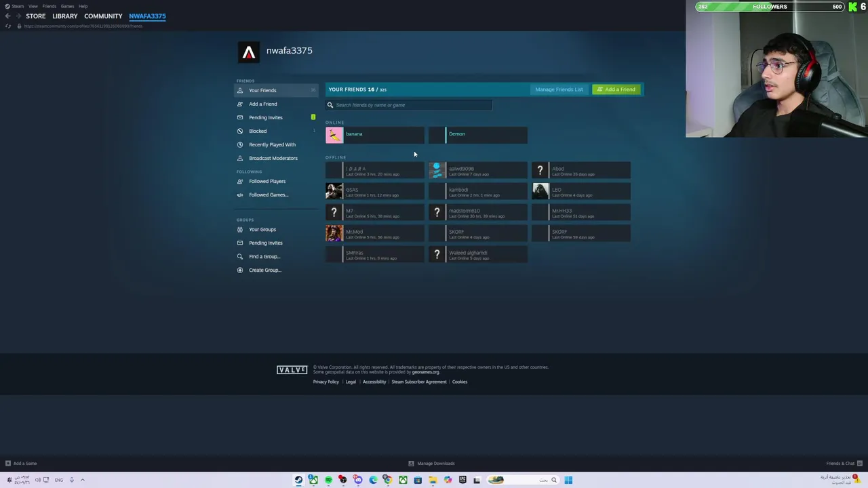Open Pending Invites under the Friends section
This screenshot has width=868, height=488.
[276, 117]
